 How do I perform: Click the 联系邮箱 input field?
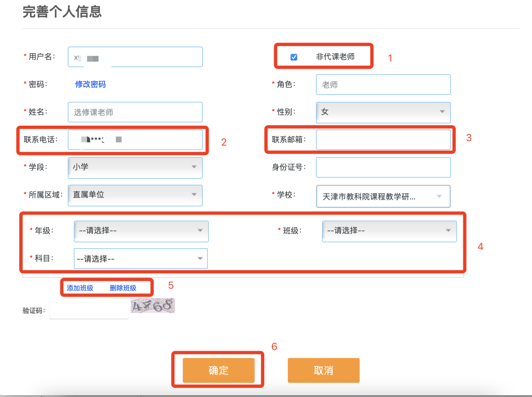(x=383, y=140)
